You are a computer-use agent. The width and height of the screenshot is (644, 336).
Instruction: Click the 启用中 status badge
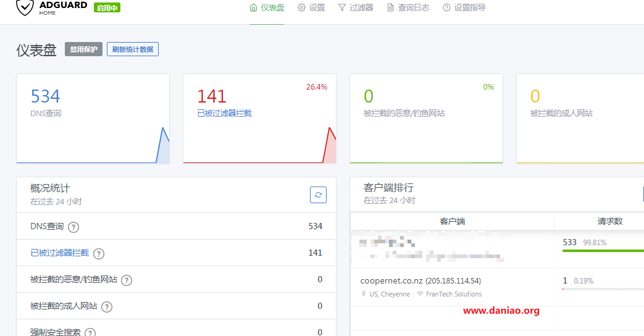pos(107,8)
